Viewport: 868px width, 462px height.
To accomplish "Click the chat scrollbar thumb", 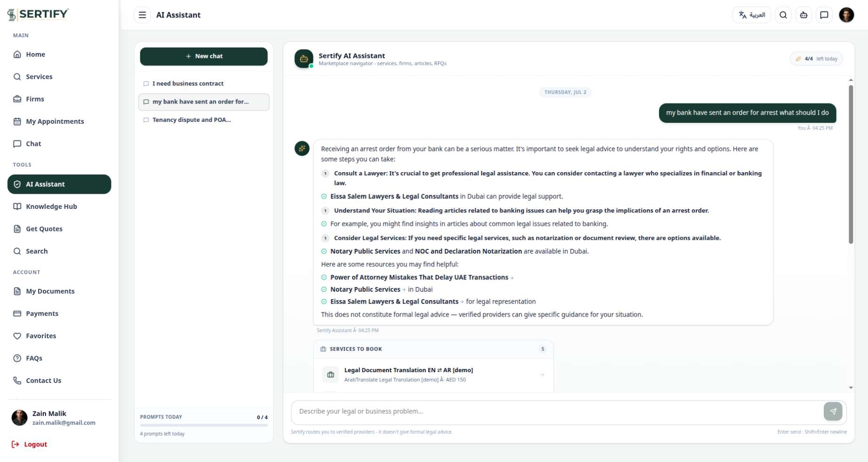I will click(851, 165).
